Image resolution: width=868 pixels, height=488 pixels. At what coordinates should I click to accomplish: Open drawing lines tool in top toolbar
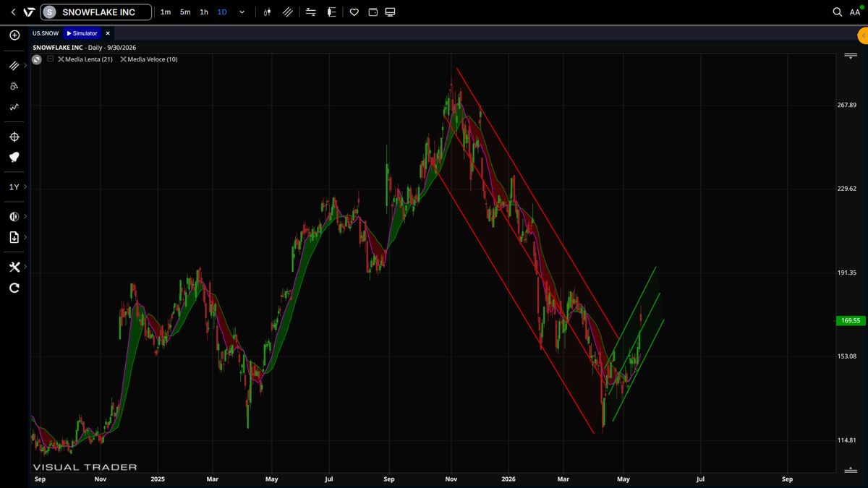pos(288,12)
